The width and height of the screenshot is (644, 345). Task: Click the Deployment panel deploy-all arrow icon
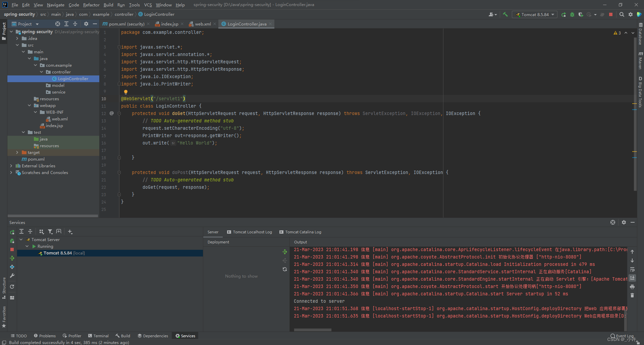tap(285, 252)
